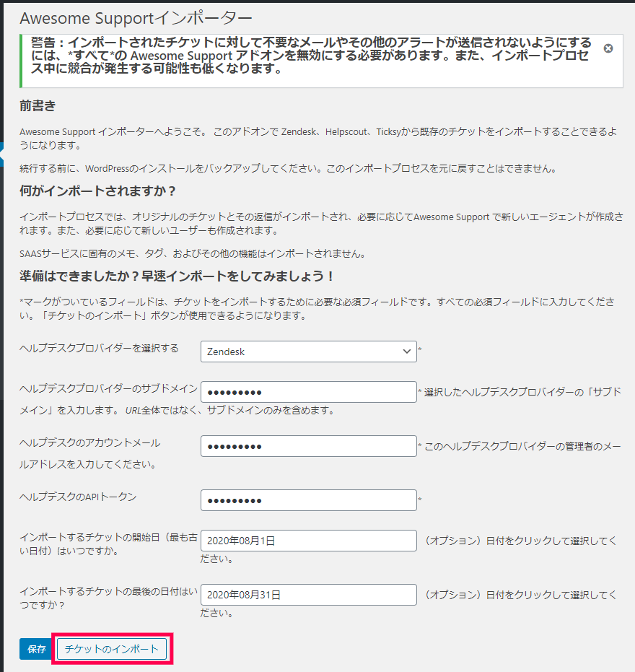
Task: Click the 保存 button
Action: click(x=36, y=649)
